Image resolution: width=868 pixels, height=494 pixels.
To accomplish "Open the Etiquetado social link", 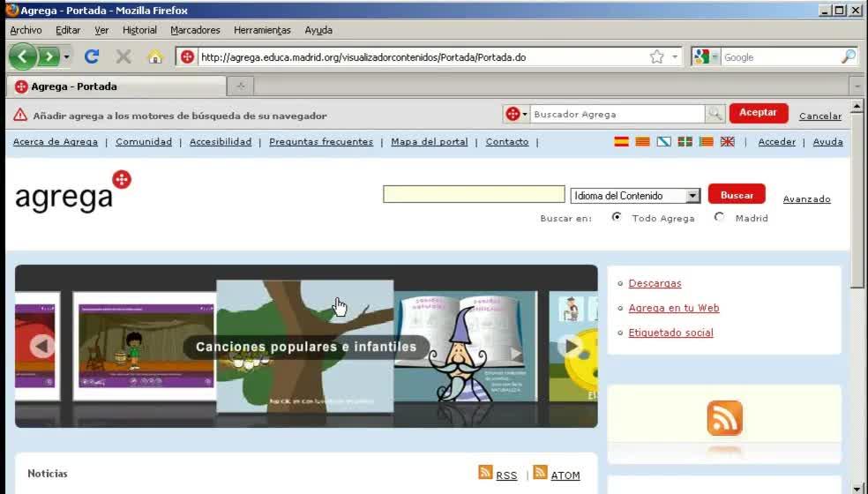I will [x=671, y=333].
